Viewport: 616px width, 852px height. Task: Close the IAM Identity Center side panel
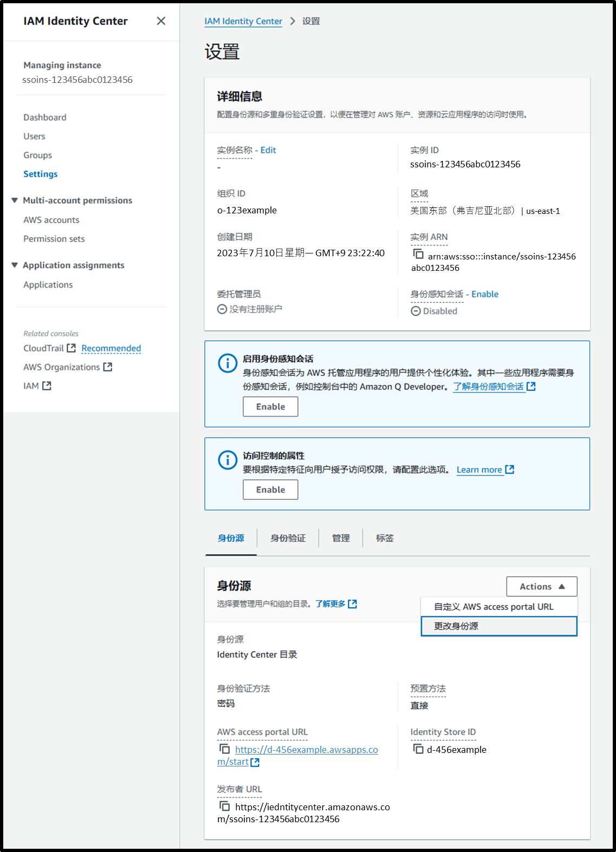tap(161, 21)
